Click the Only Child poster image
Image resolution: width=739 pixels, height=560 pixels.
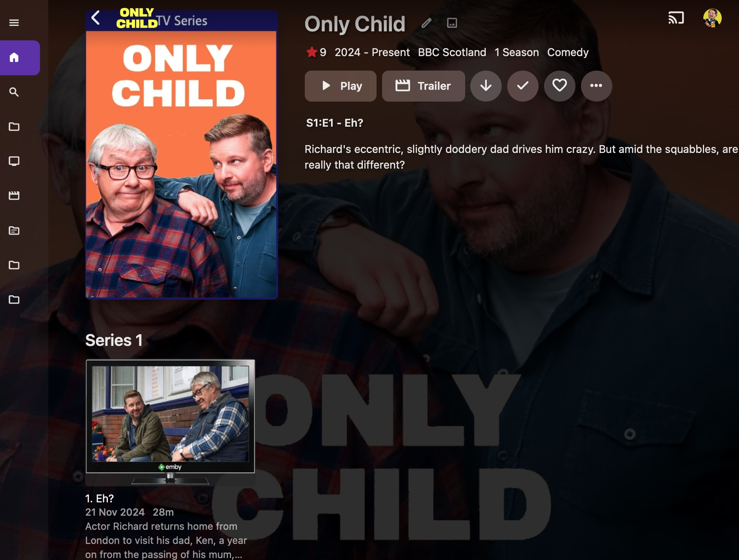[x=182, y=164]
